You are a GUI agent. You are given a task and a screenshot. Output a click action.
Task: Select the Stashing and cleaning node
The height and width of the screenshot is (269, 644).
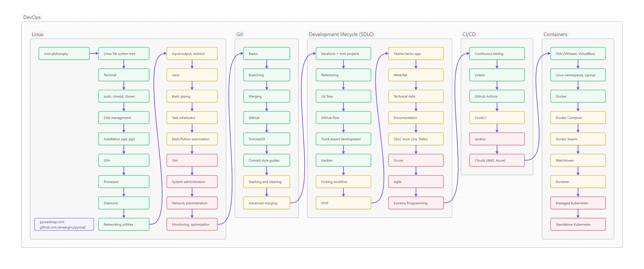point(267,182)
